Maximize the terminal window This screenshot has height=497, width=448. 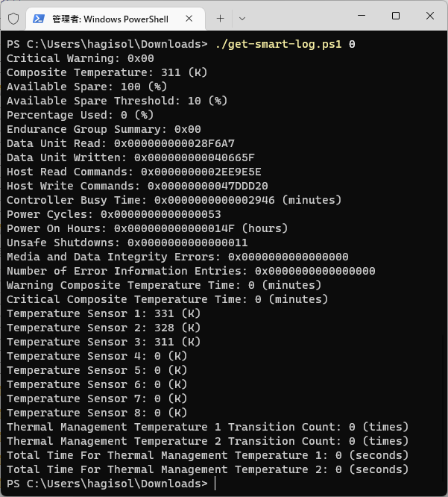[395, 16]
